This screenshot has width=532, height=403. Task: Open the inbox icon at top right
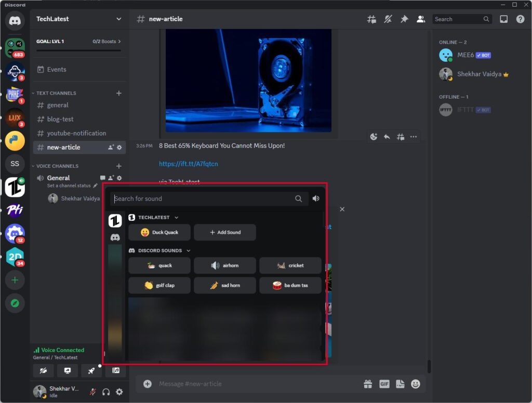(503, 19)
